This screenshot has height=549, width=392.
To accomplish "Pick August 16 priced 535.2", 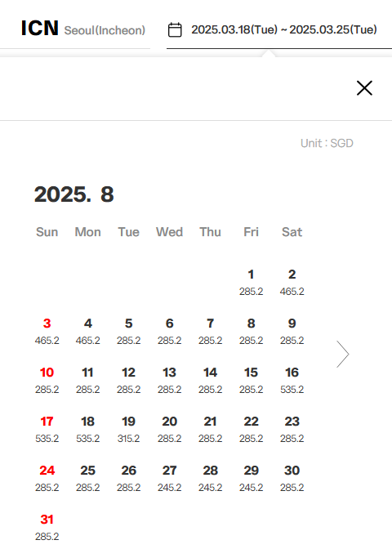I will pyautogui.click(x=292, y=380).
